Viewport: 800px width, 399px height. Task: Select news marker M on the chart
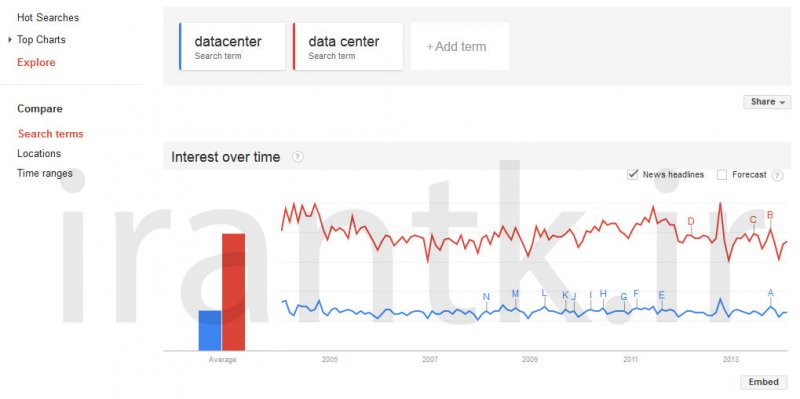[515, 293]
